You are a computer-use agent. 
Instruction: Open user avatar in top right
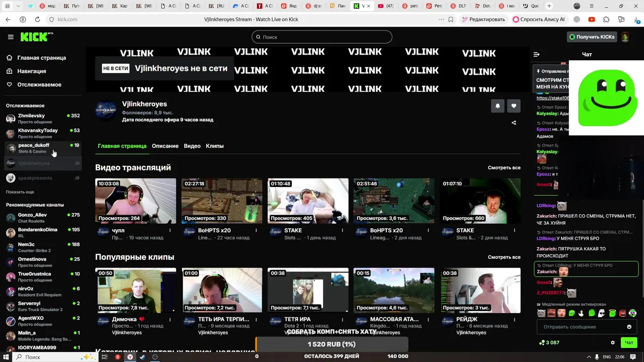[625, 37]
